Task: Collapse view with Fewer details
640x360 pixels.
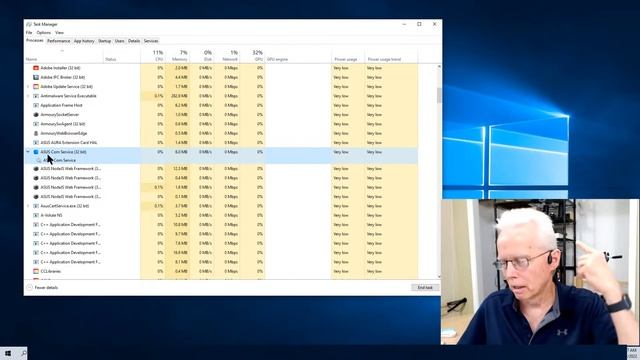Action: pos(42,287)
